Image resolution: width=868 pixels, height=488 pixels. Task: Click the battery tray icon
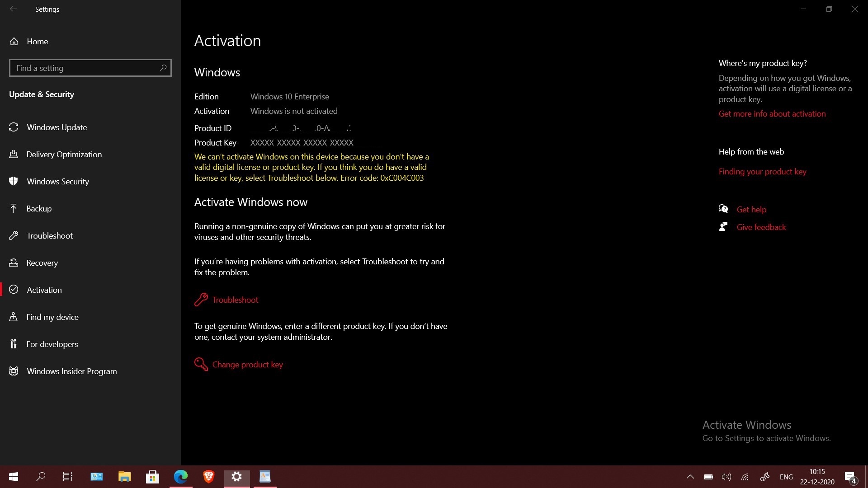click(708, 477)
